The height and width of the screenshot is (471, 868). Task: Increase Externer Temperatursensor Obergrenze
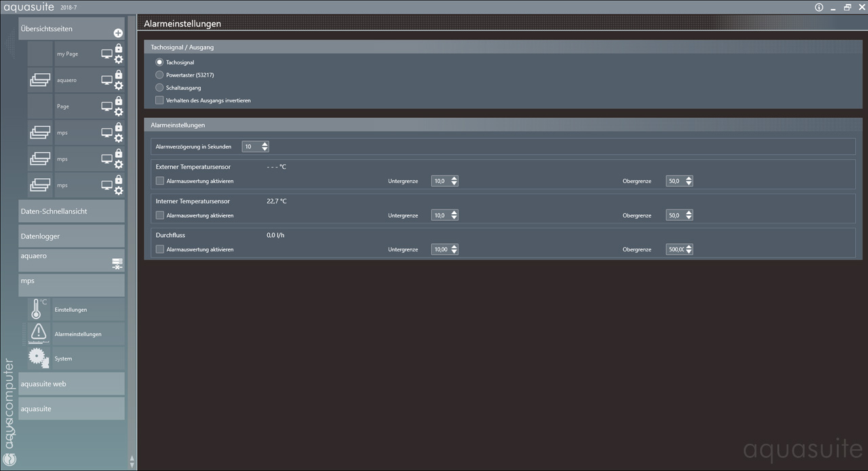(689, 178)
